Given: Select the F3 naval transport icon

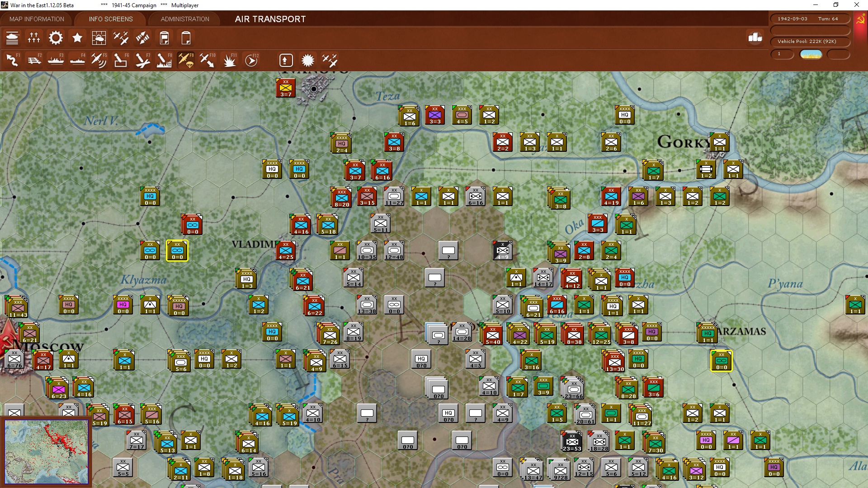Looking at the screenshot, I should point(56,60).
